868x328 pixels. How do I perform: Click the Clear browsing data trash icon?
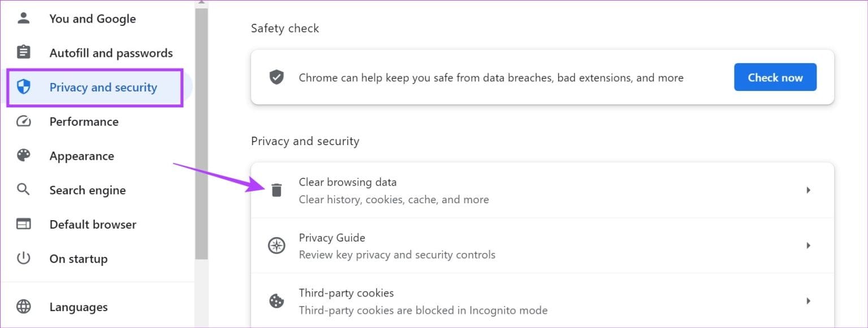pos(276,190)
